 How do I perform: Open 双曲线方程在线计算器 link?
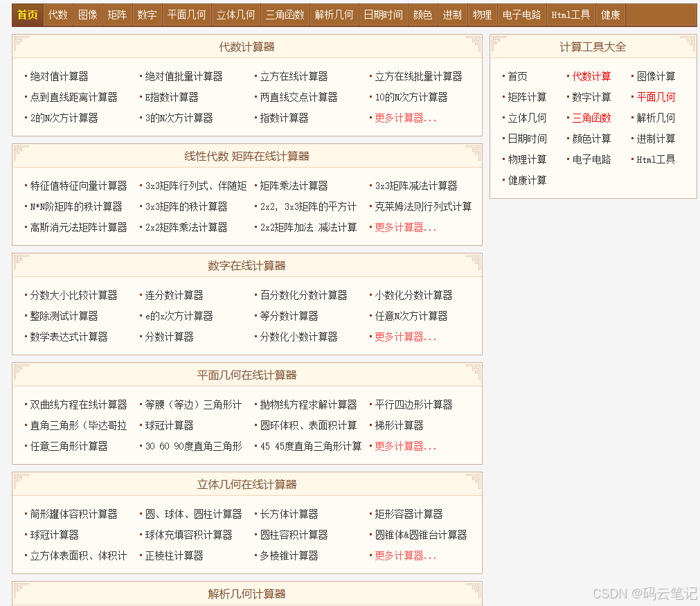pos(78,404)
